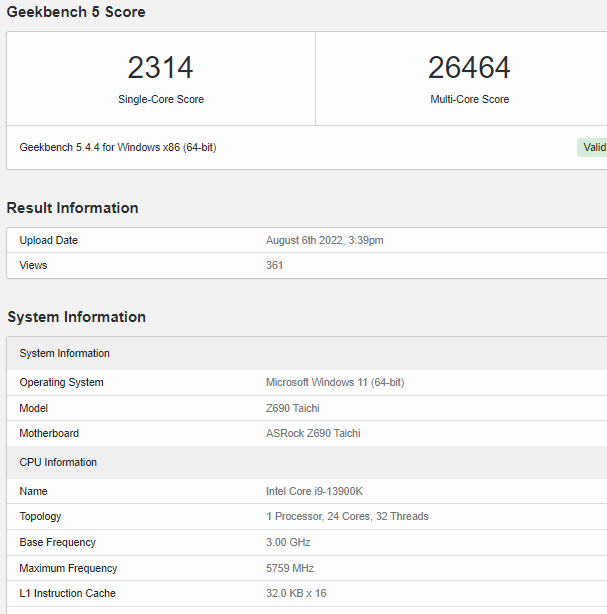Click the Operating System label

[x=61, y=382]
